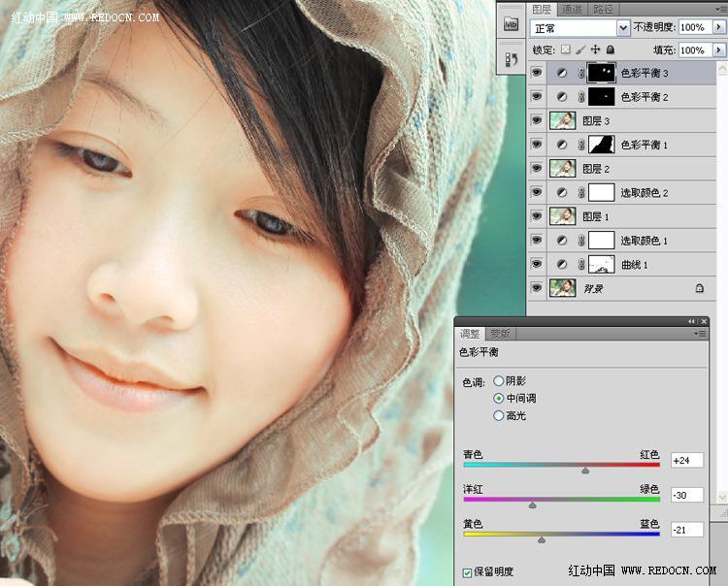Open the layers panel options menu
The width and height of the screenshot is (728, 586).
pyautogui.click(x=720, y=10)
